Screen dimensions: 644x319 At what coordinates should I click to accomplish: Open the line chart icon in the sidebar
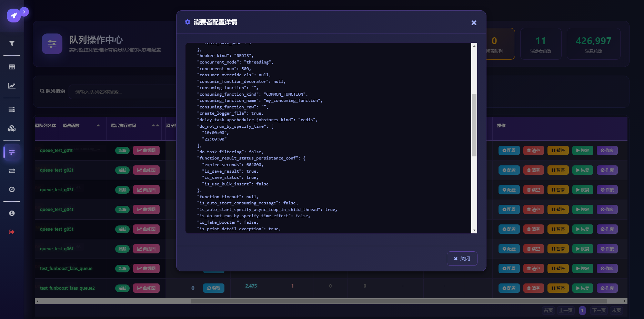coord(12,86)
